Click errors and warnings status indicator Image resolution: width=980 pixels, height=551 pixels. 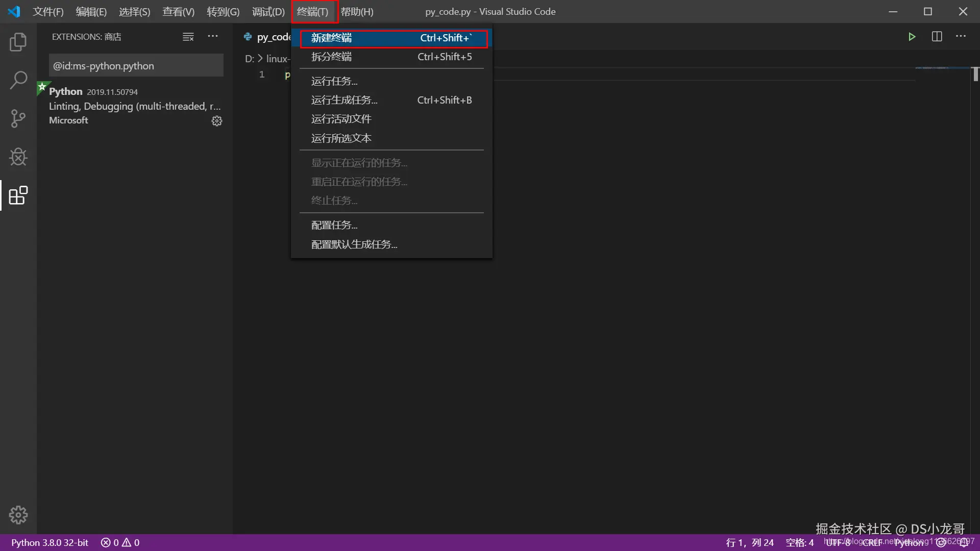click(120, 542)
